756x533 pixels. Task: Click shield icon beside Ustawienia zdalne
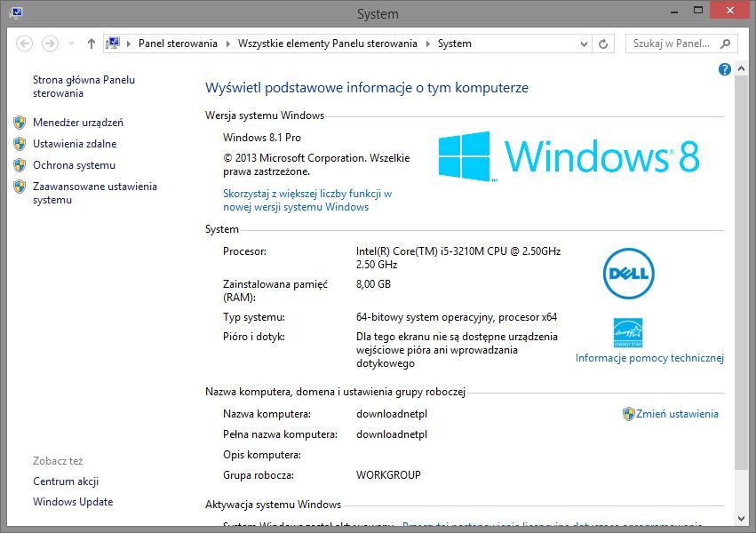pos(20,144)
